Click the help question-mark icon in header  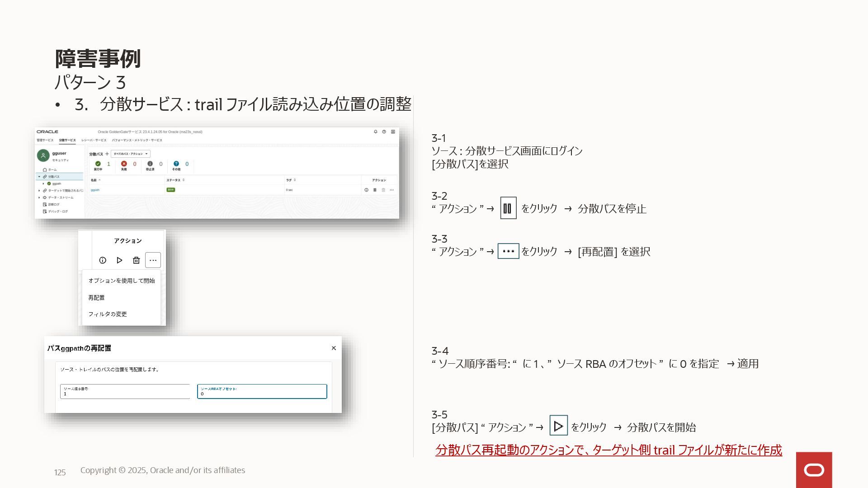pos(384,131)
